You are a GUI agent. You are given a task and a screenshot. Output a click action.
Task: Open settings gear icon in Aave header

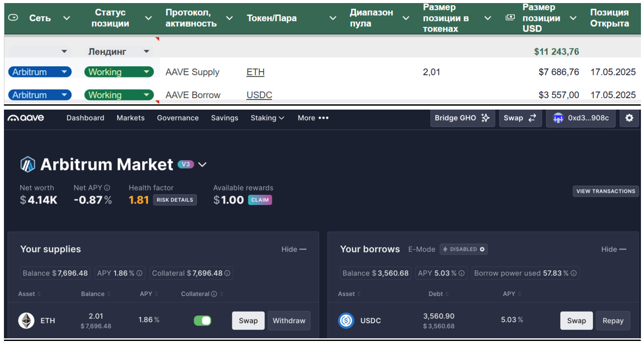(629, 118)
